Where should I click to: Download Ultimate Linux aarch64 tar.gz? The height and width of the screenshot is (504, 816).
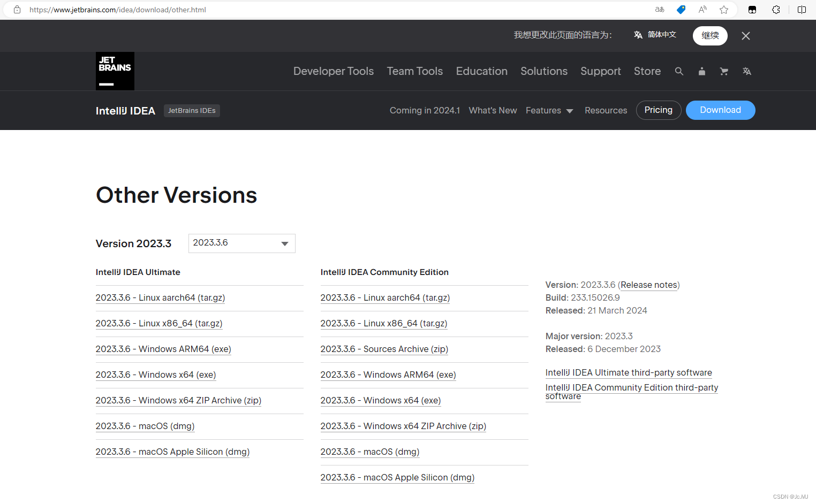point(160,298)
